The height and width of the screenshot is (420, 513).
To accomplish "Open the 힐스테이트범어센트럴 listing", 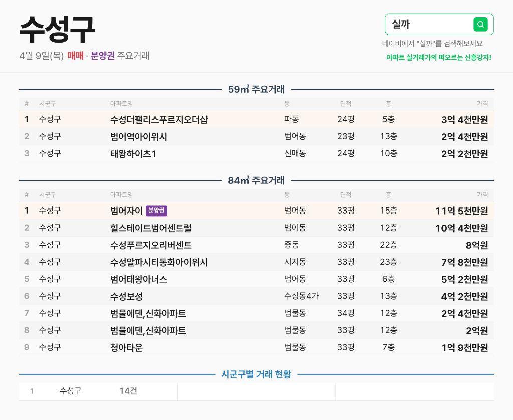I will 256,228.
